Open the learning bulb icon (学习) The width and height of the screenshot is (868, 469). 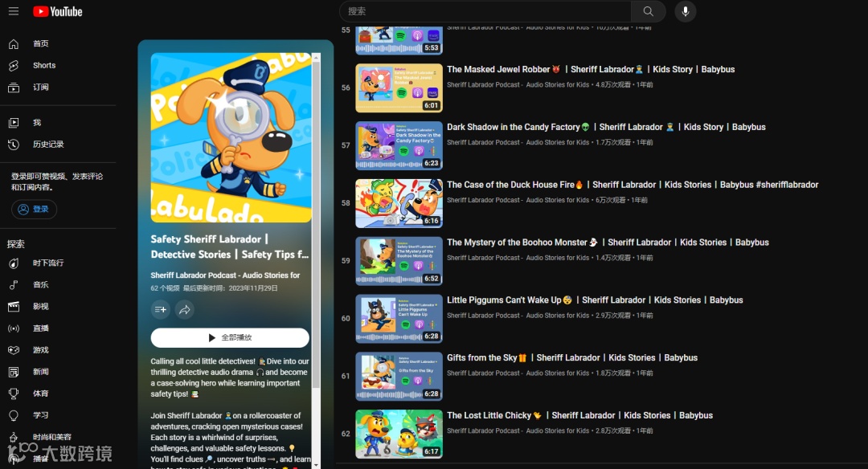(14, 415)
